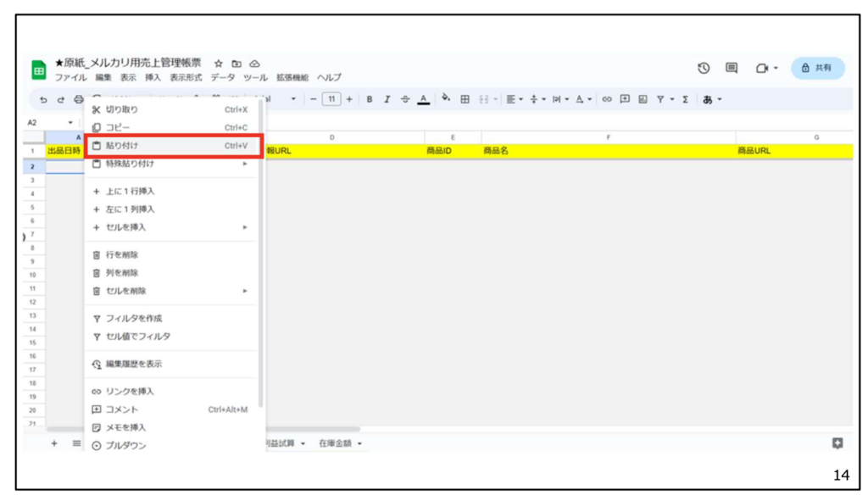Toggle bold formatting in the toolbar
This screenshot has height=501, width=868.
(370, 99)
